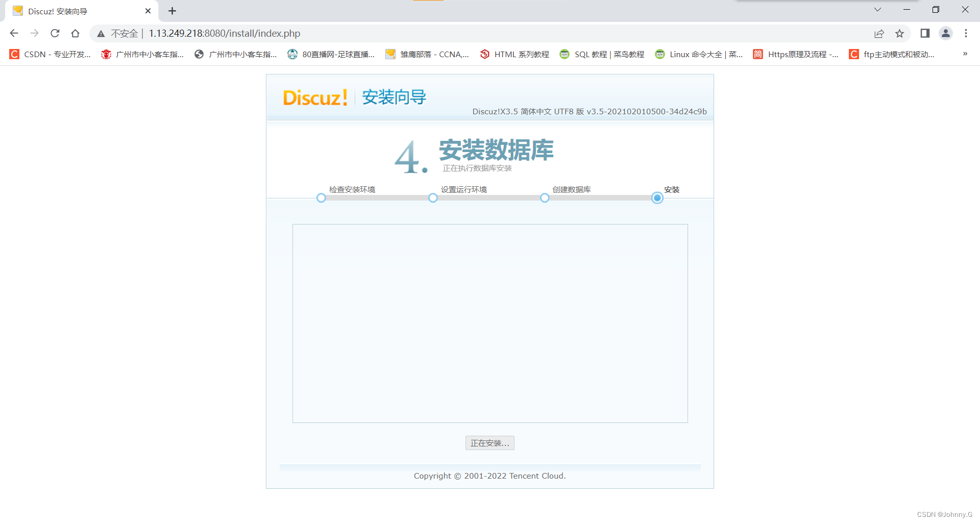Restore down the browser window
Image resolution: width=980 pixels, height=523 pixels.
[x=936, y=10]
